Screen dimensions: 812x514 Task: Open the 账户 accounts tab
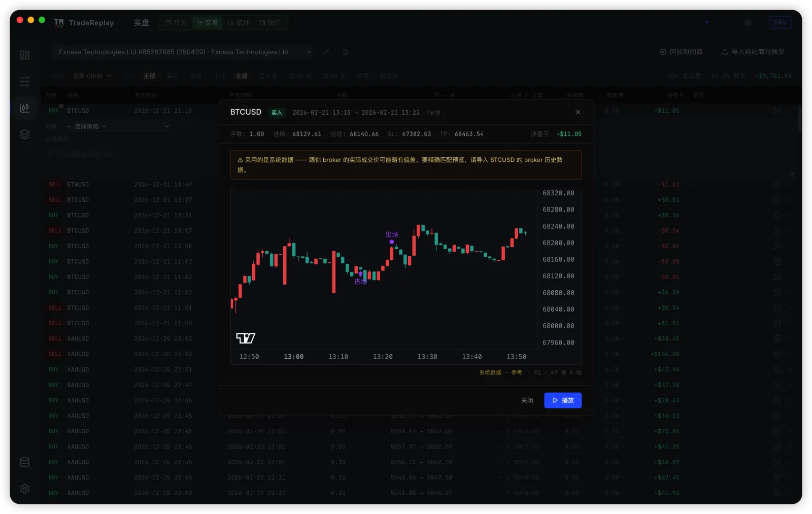coord(270,23)
